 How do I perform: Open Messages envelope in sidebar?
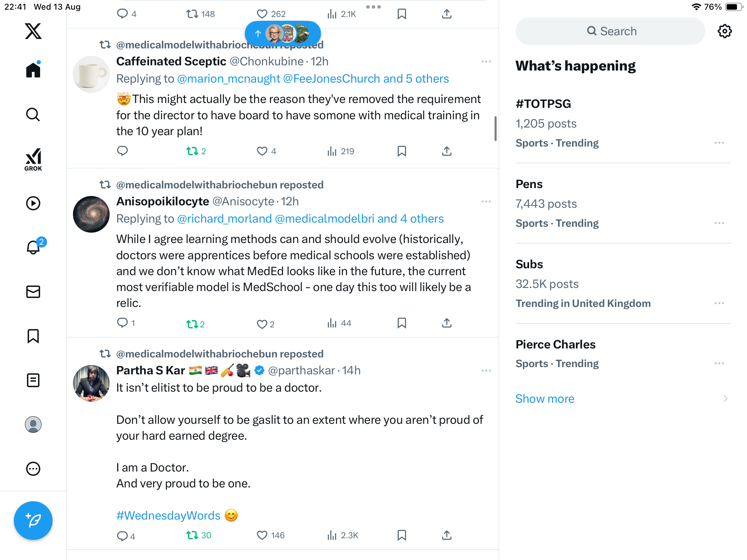click(x=33, y=292)
